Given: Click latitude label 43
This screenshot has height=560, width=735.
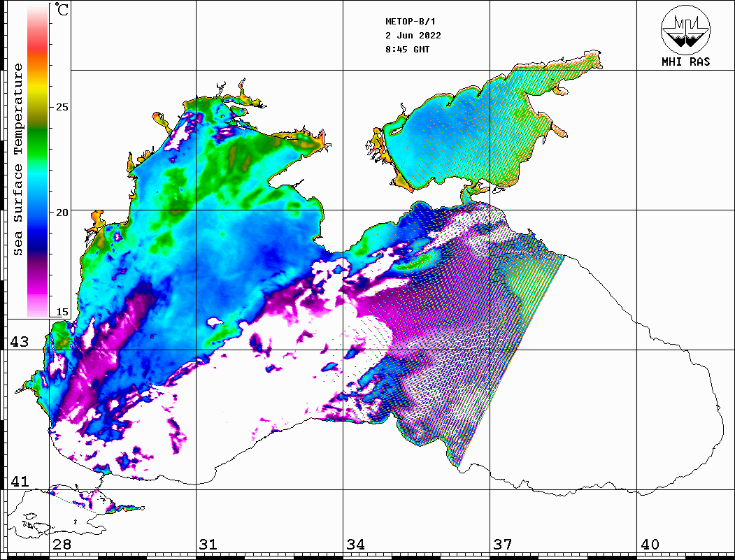Looking at the screenshot, I should coord(20,342).
